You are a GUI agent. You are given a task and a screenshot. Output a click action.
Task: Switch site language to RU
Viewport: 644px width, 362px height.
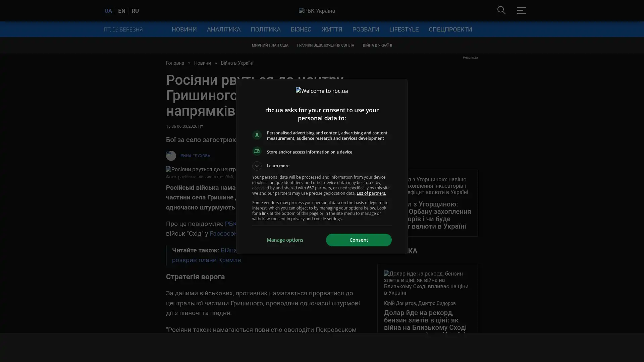point(135,11)
